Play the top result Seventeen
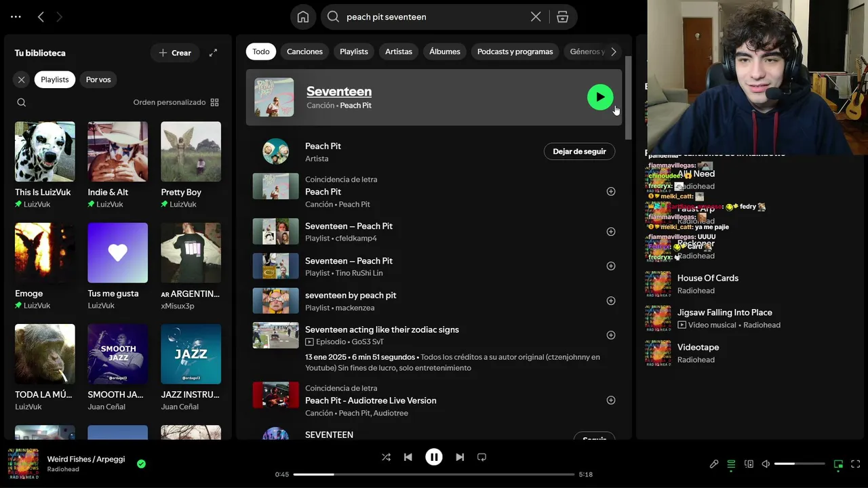 600,97
